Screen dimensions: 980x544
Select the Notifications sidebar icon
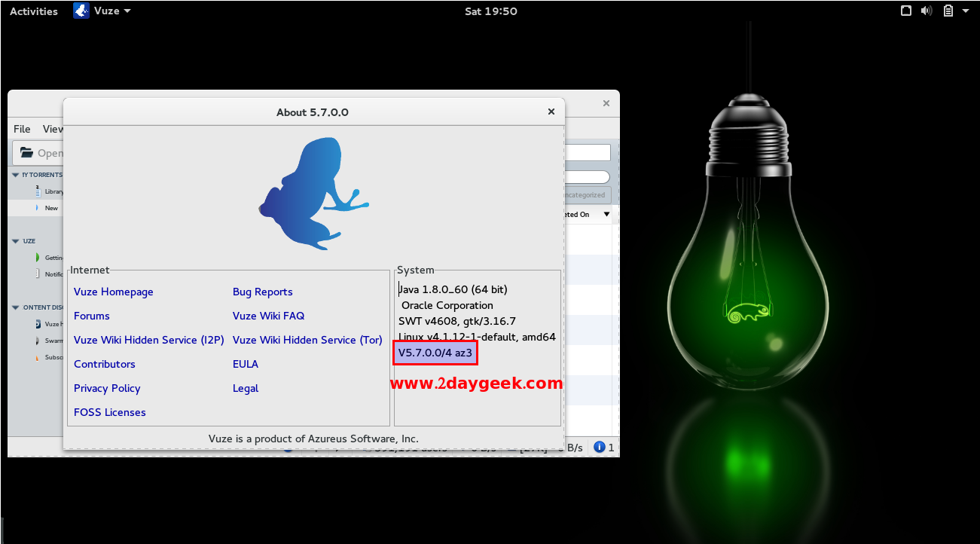[x=38, y=274]
